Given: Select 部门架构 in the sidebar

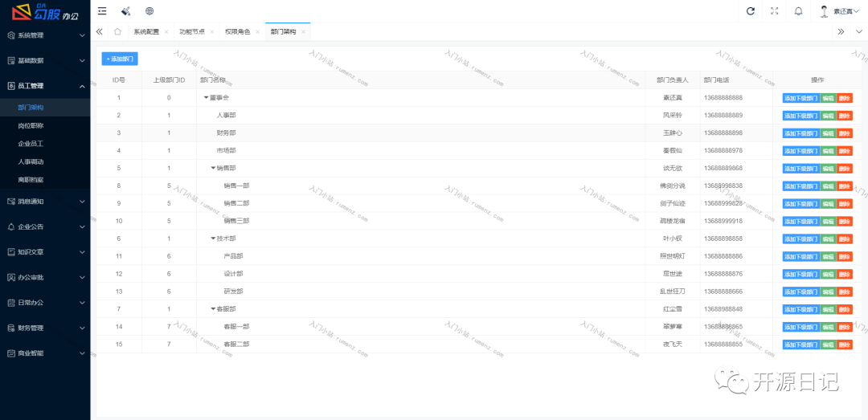Looking at the screenshot, I should [x=31, y=108].
